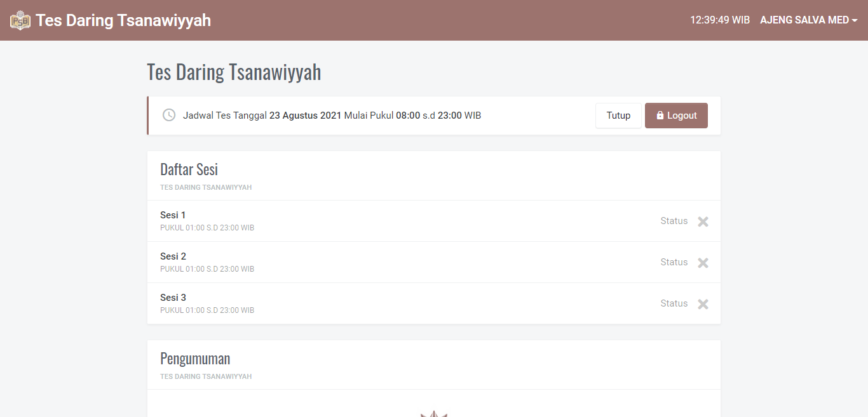Click the X status icon for Sesi 3
This screenshot has width=868, height=417.
tap(703, 304)
